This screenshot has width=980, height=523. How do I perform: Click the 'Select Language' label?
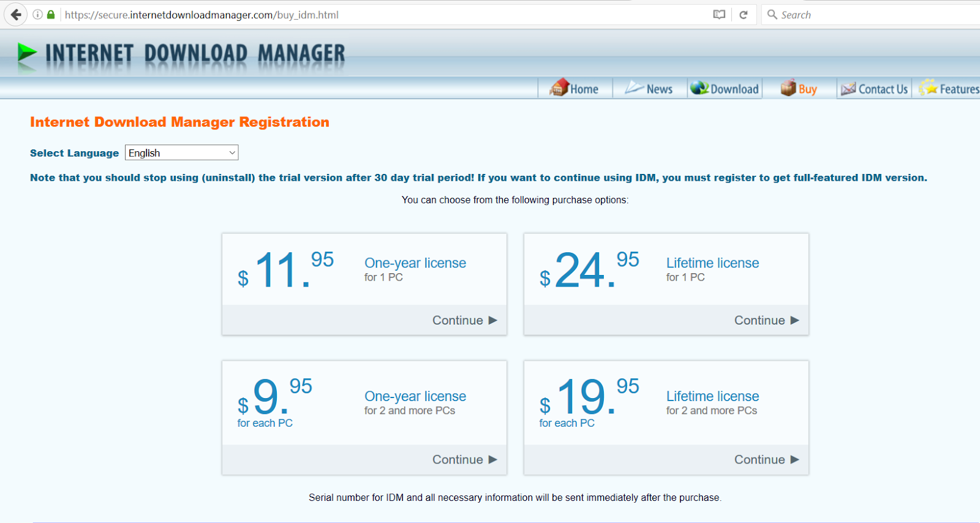74,153
